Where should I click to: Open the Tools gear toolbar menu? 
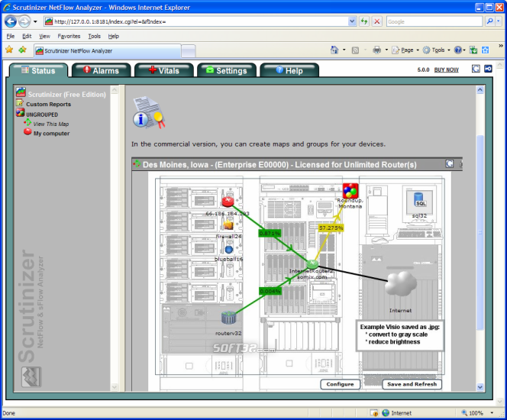pyautogui.click(x=436, y=50)
